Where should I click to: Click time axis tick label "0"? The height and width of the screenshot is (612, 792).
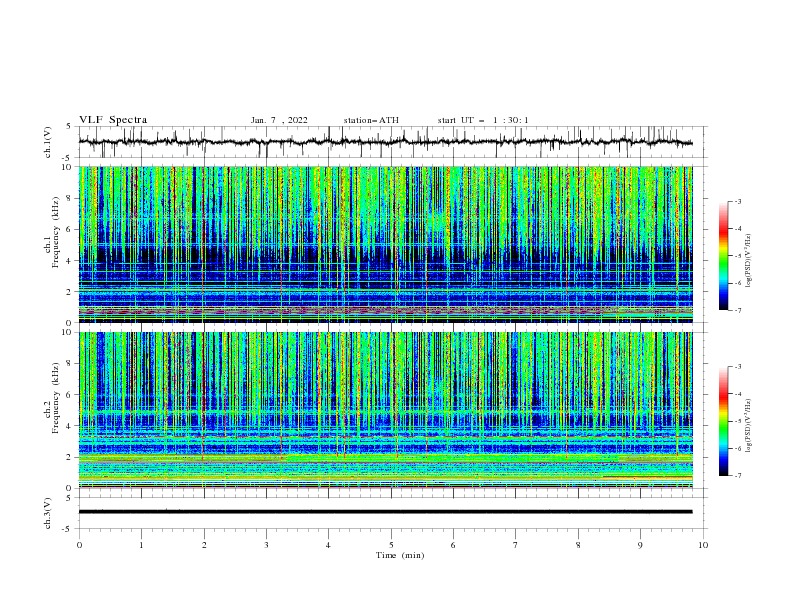tap(79, 545)
